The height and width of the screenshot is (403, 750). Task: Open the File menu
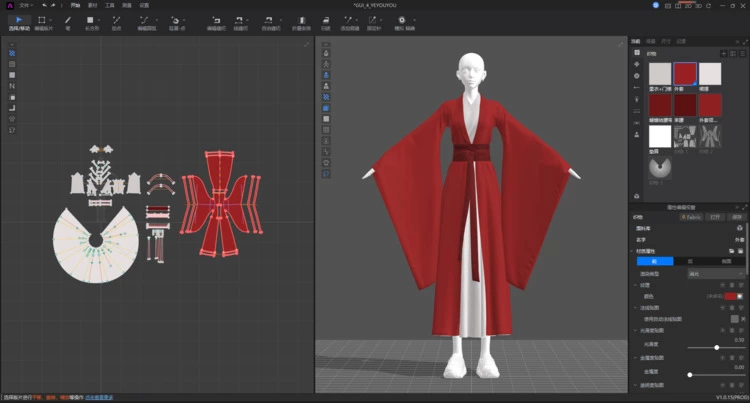click(24, 5)
